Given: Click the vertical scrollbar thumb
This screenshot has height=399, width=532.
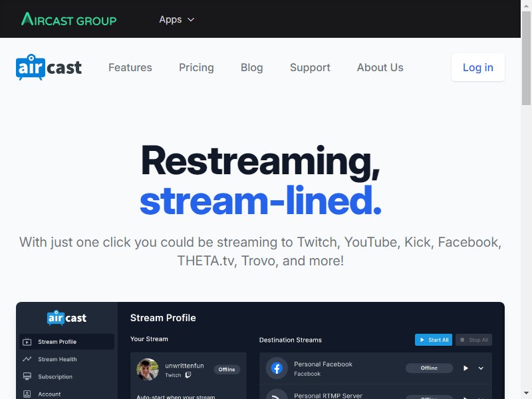Looking at the screenshot, I should (526, 58).
